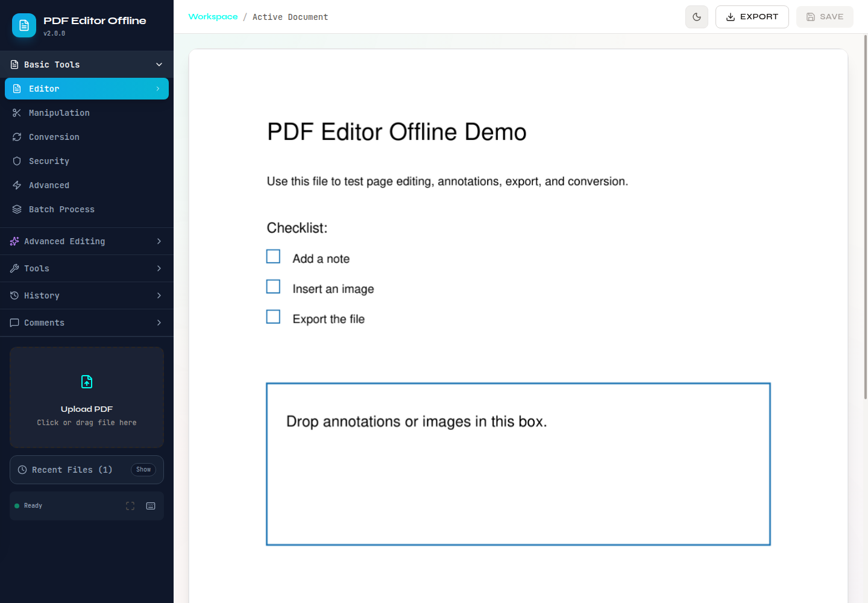Check the 'Export the file' checkbox

point(274,317)
